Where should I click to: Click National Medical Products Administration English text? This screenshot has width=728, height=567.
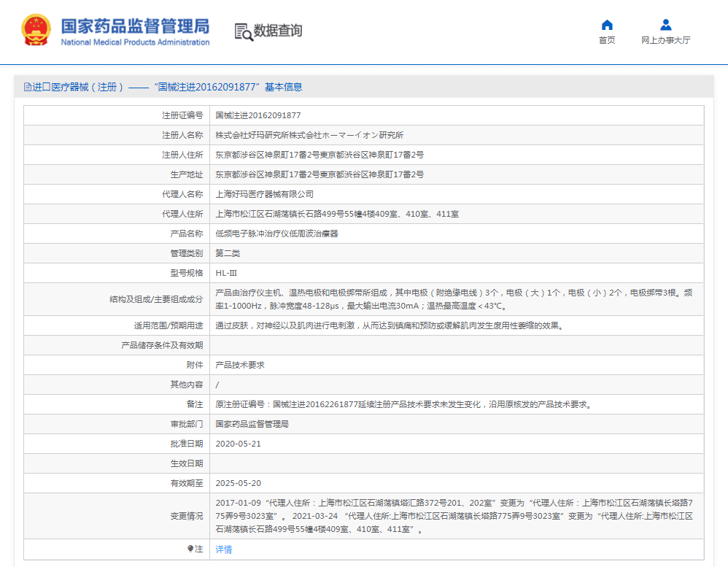[x=135, y=42]
